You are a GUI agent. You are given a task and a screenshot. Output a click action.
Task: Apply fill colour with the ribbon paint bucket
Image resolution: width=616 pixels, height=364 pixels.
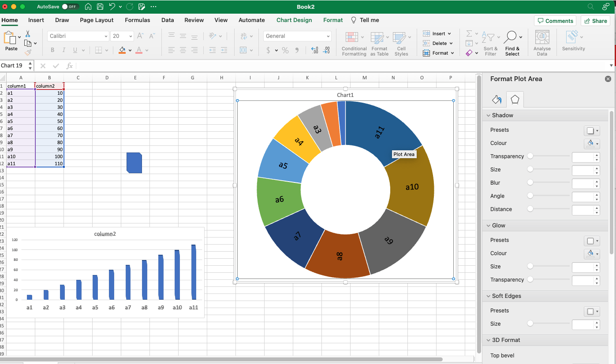pyautogui.click(x=122, y=50)
